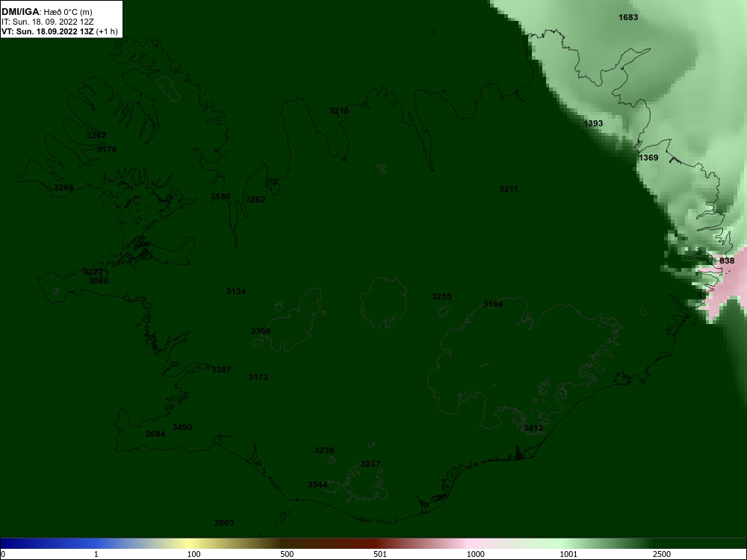Screen dimensions: 747x560
Task: Click the 2803 height value
Action: point(224,523)
